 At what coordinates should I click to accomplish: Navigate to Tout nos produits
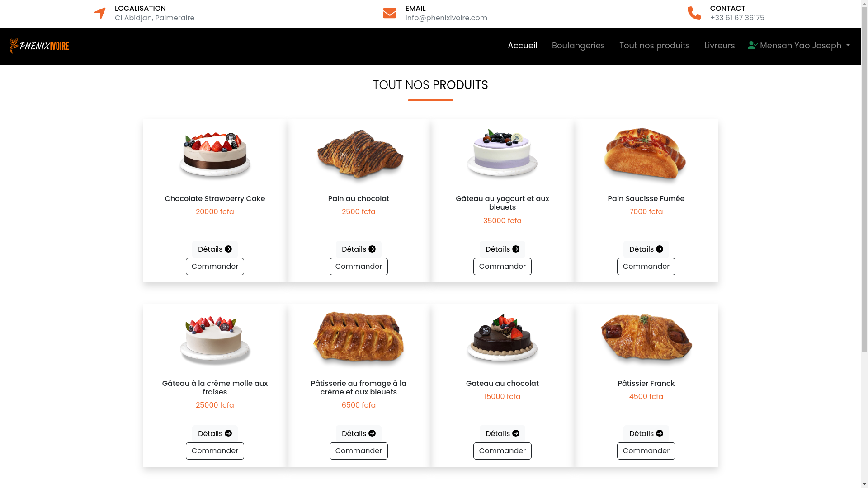click(x=654, y=46)
